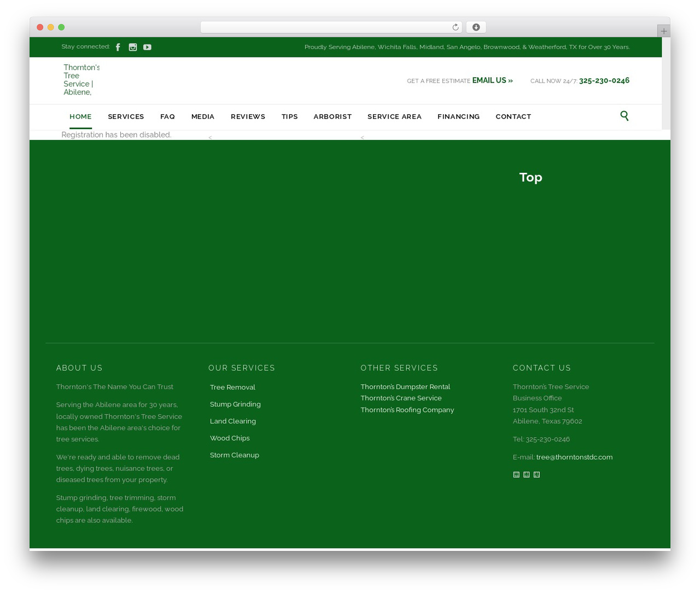The width and height of the screenshot is (700, 593).
Task: Open the Services menu
Action: click(126, 117)
